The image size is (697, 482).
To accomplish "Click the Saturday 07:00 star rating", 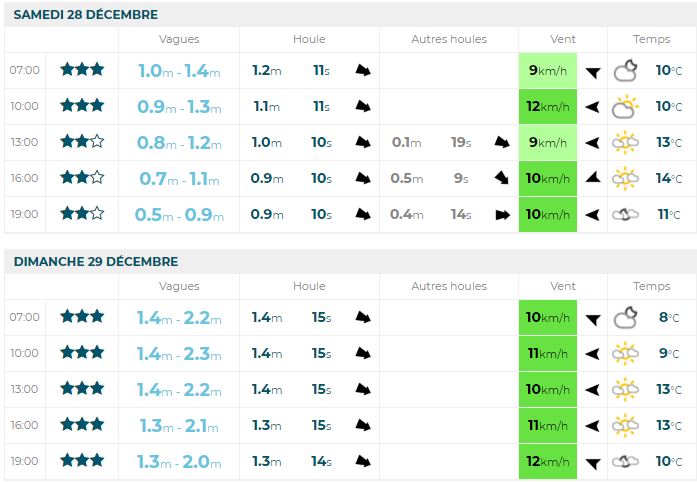I will (82, 70).
